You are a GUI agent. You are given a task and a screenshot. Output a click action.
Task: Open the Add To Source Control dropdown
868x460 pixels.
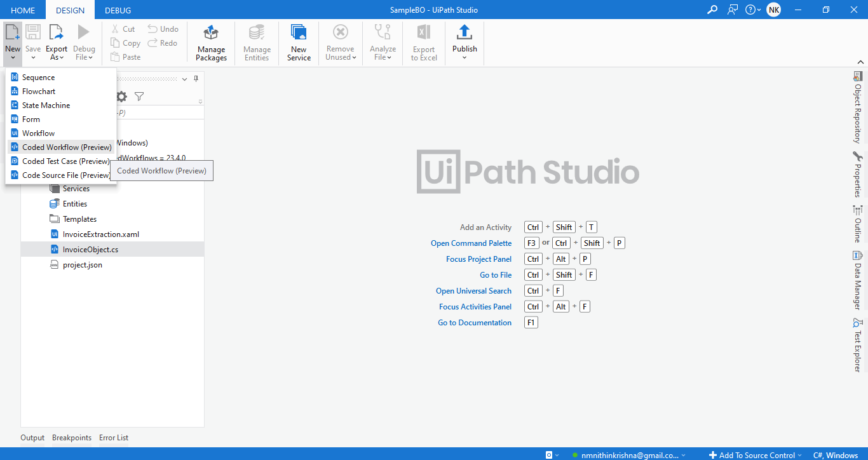[755, 455]
